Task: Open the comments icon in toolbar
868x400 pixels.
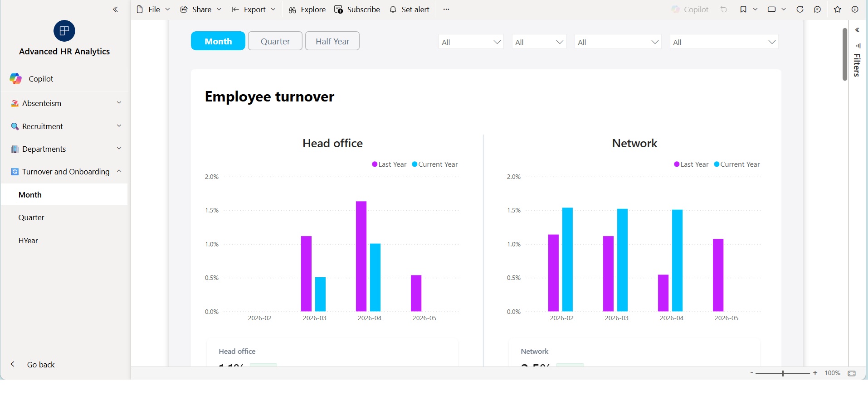Action: [818, 10]
